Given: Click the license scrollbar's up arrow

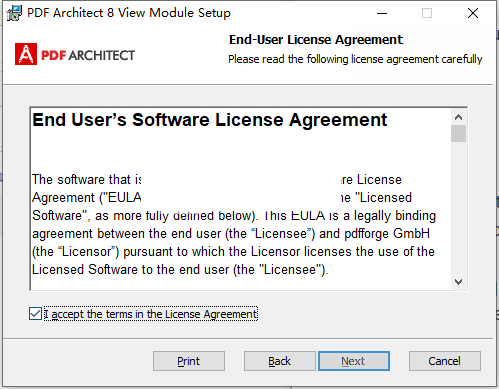Looking at the screenshot, I should tap(458, 117).
